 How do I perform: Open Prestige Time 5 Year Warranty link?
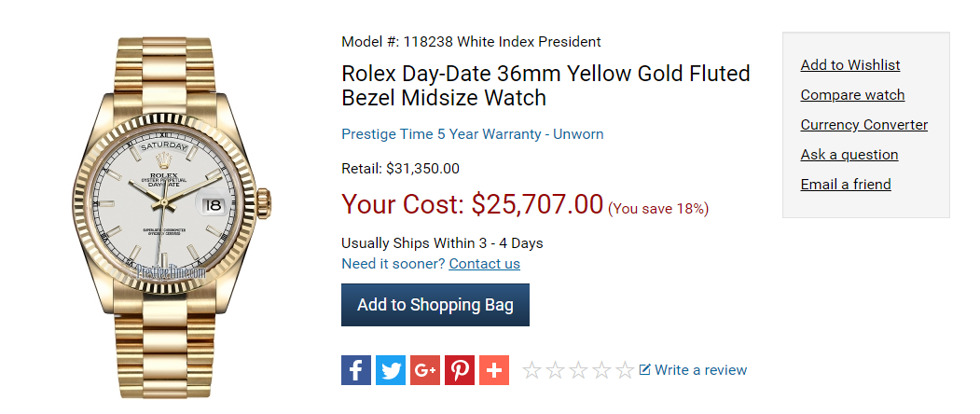(473, 134)
